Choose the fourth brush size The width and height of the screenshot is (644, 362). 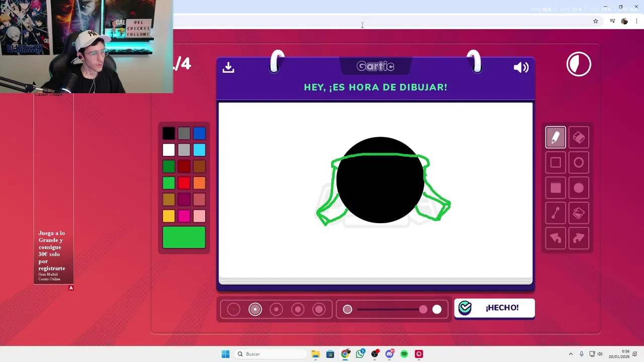(298, 309)
